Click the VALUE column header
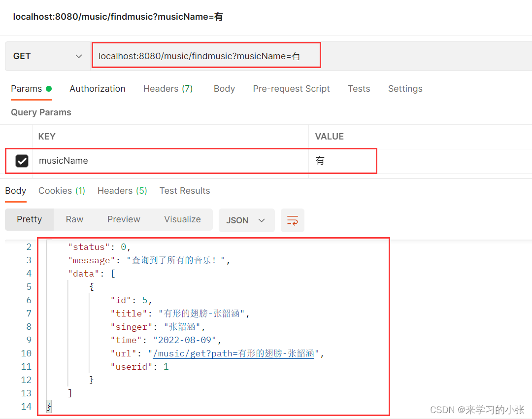The image size is (532, 419). pos(329,137)
